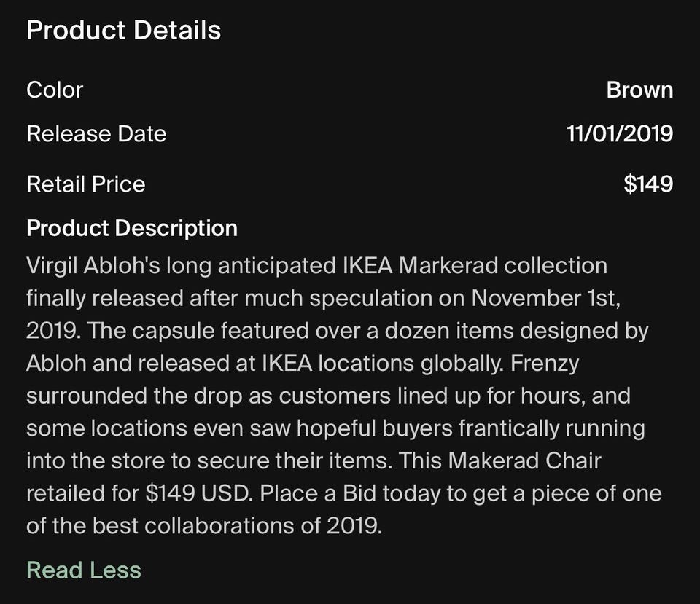
Task: Click "Makerad Chair" in the description
Action: click(525, 462)
